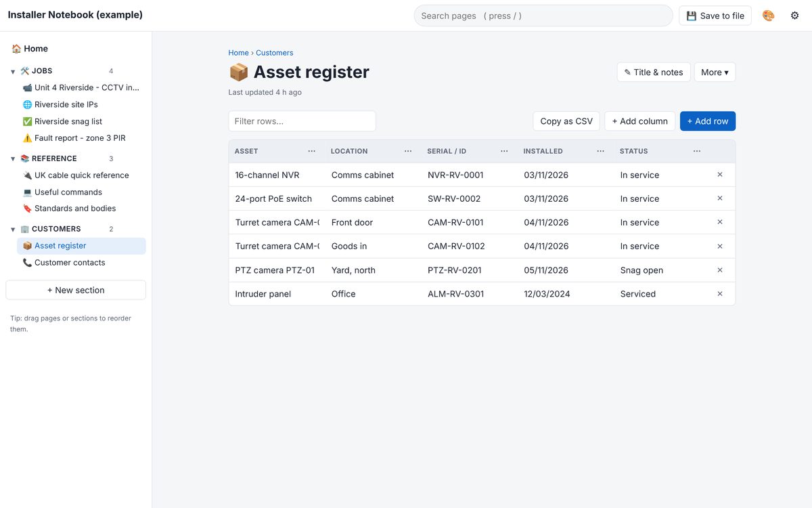812x508 pixels.
Task: Click the Intruder panel cell
Action: coord(277,294)
